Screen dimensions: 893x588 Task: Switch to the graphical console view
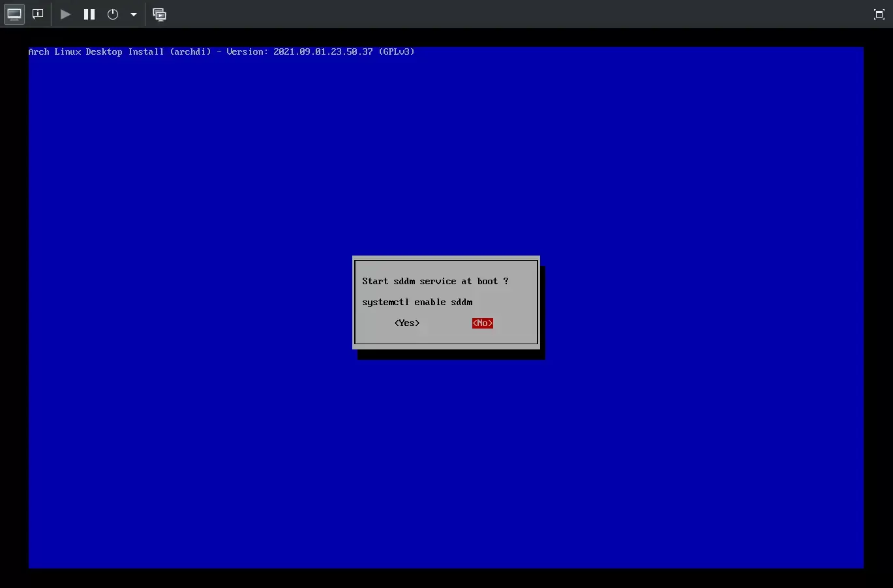pyautogui.click(x=14, y=14)
